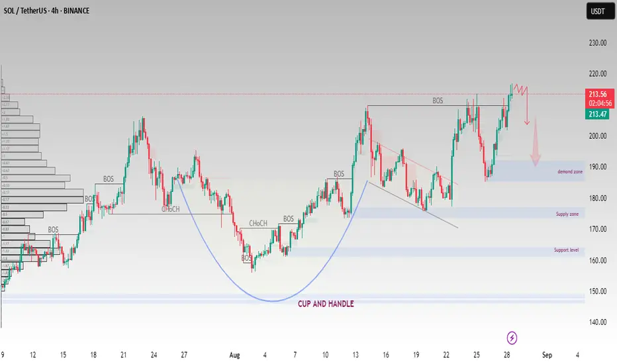Click date 22 on the time axis
This screenshot has width=617, height=364.
[446, 355]
